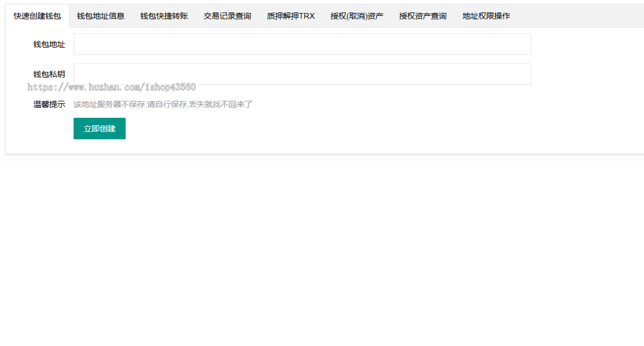Open the 授权资产查询 tab
This screenshot has width=644, height=346.
pos(423,16)
